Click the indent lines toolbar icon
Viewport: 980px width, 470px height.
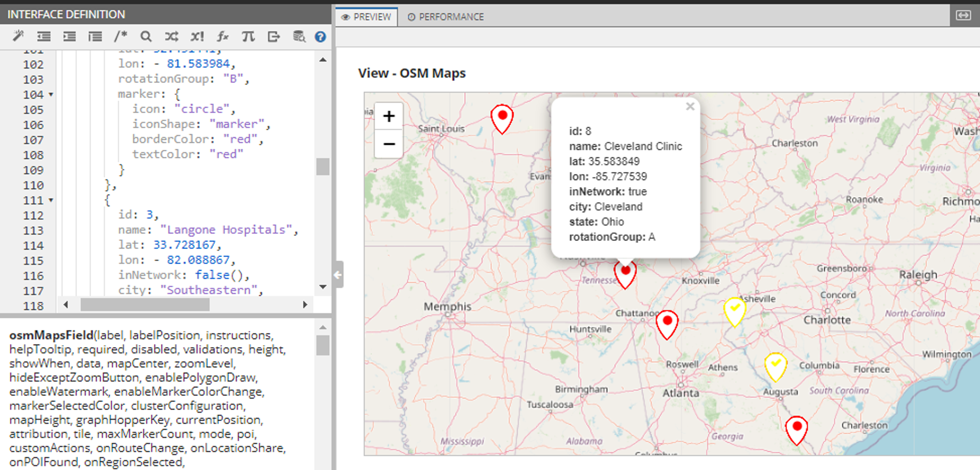[x=69, y=36]
